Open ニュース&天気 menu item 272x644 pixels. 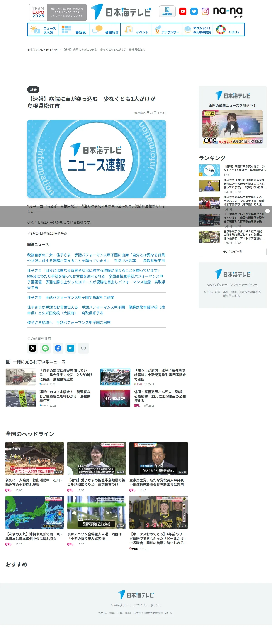(x=44, y=30)
